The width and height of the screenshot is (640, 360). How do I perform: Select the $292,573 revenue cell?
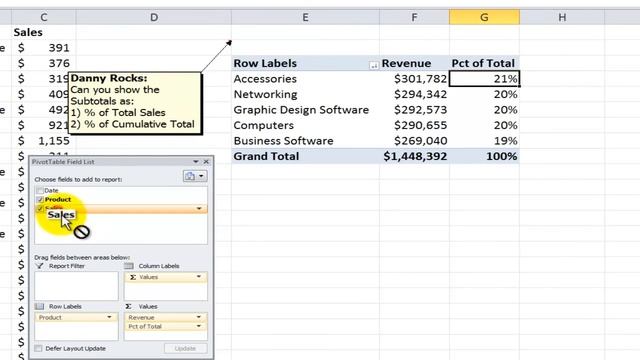tap(414, 110)
